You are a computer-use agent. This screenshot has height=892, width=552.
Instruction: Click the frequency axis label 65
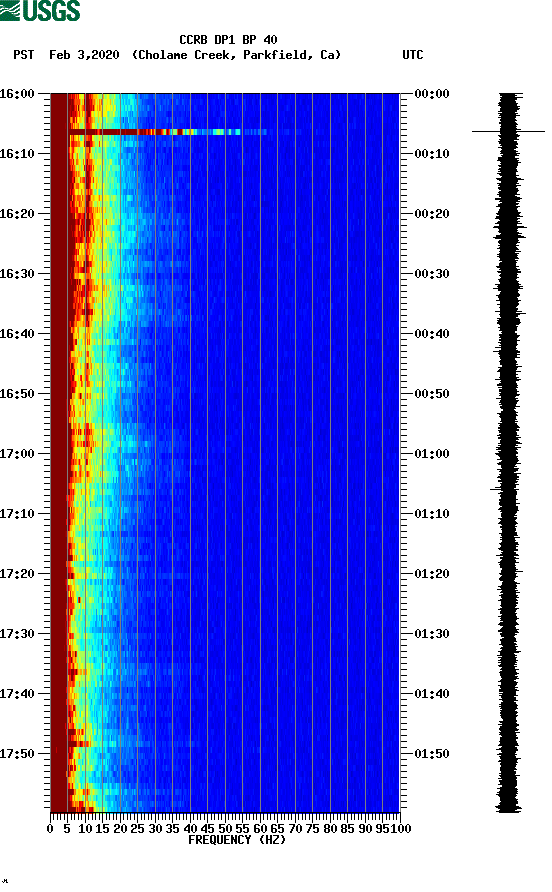[x=278, y=829]
